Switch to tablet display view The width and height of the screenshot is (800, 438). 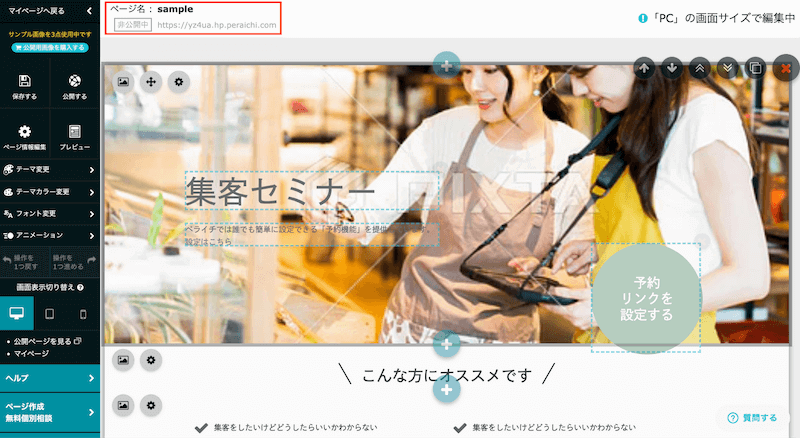[50, 314]
